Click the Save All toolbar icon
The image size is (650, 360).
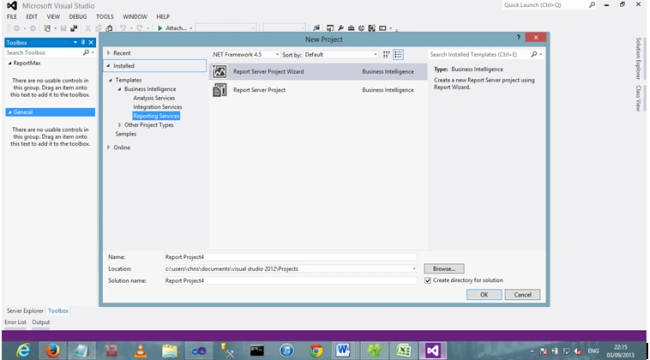[74, 28]
